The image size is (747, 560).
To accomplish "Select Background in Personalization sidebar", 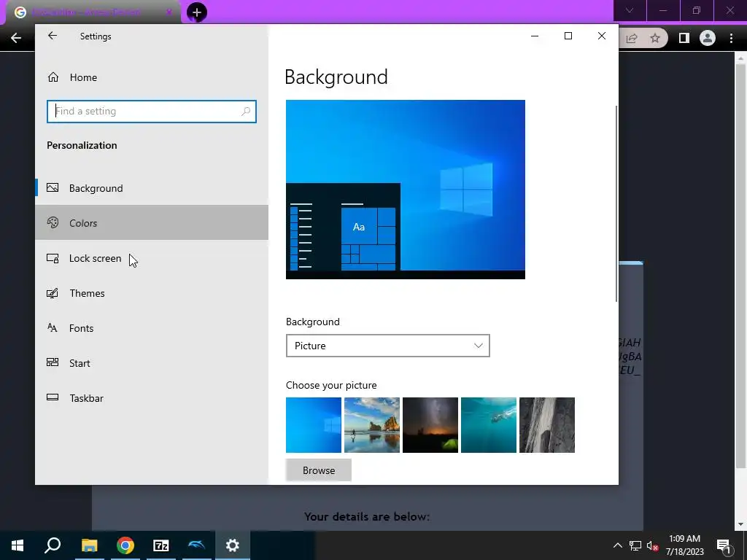I will 152,188.
